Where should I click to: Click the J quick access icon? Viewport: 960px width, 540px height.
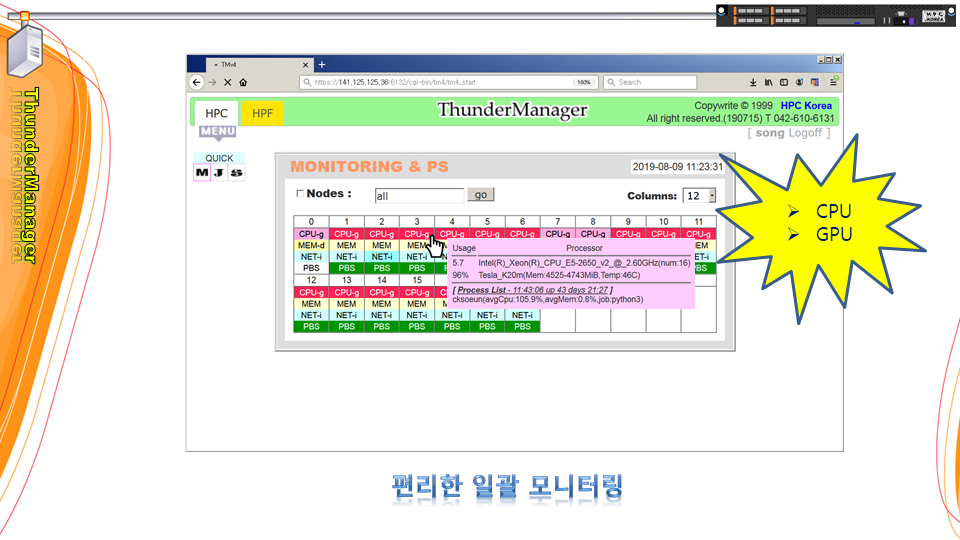pos(219,172)
